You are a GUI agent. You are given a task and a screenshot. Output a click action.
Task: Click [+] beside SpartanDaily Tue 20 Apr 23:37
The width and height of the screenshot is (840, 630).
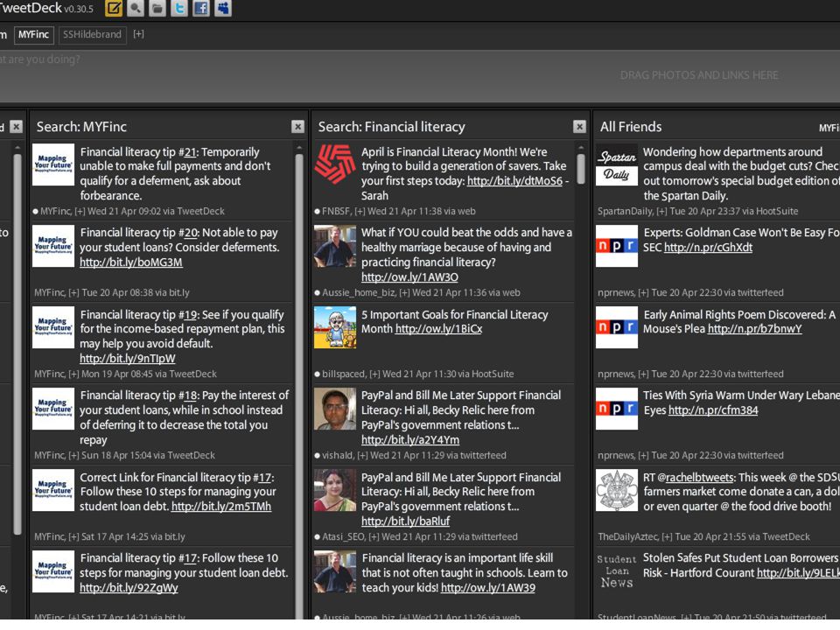click(x=662, y=211)
